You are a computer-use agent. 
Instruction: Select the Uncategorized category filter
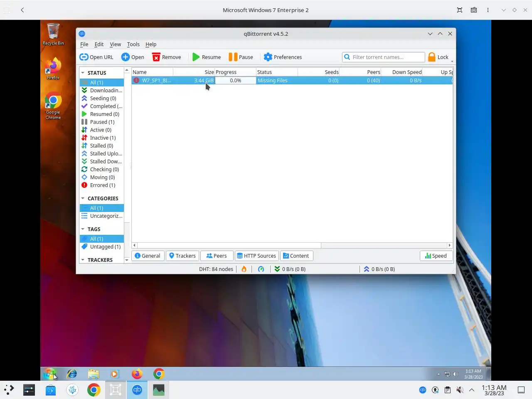tap(102, 216)
